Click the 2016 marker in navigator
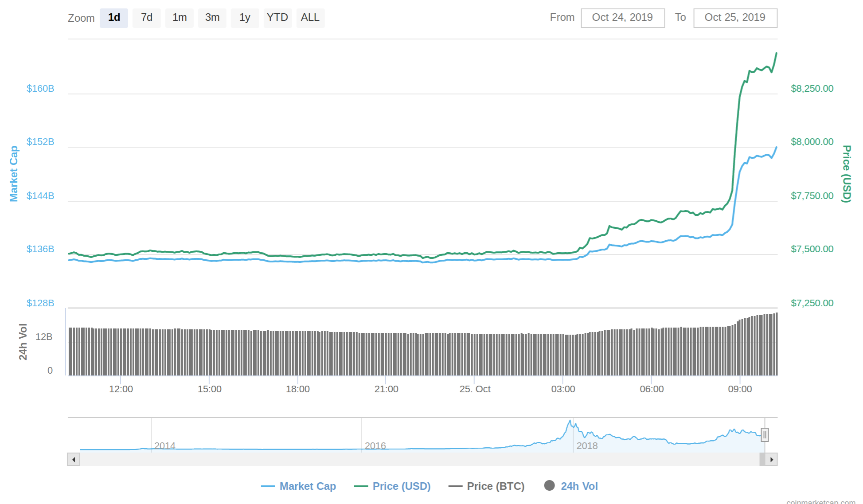 click(375, 446)
